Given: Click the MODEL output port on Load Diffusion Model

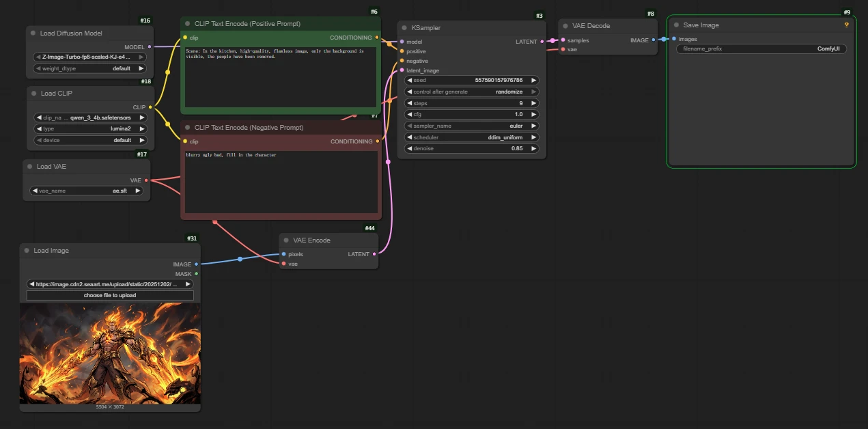Looking at the screenshot, I should point(150,47).
